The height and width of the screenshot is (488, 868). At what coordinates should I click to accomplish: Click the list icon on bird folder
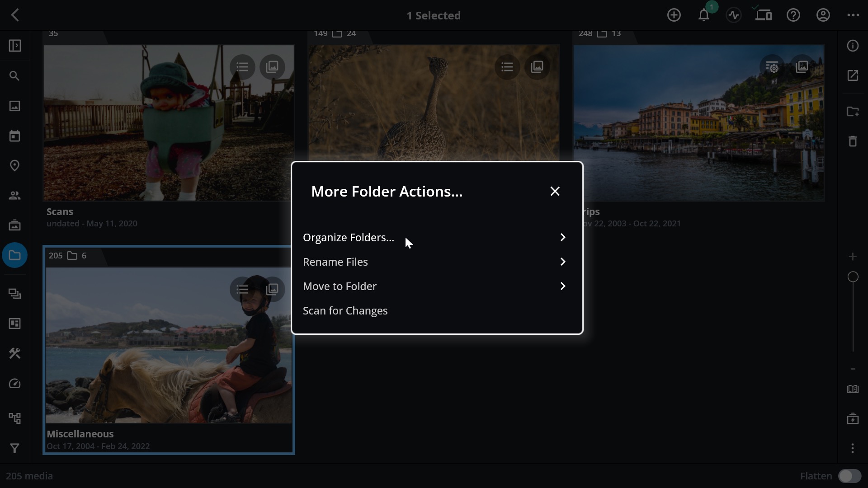pyautogui.click(x=507, y=67)
